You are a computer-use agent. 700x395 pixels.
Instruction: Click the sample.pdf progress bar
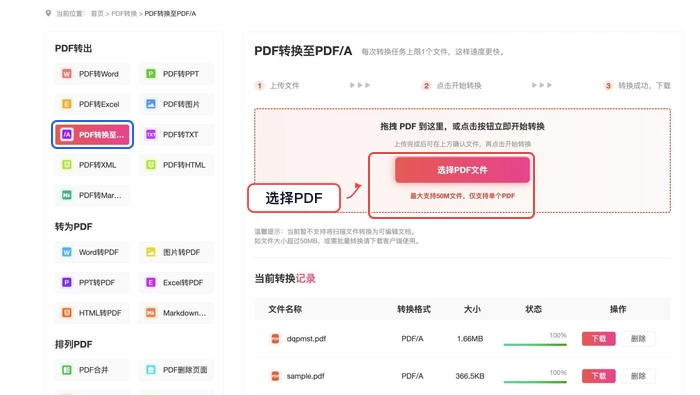click(535, 382)
